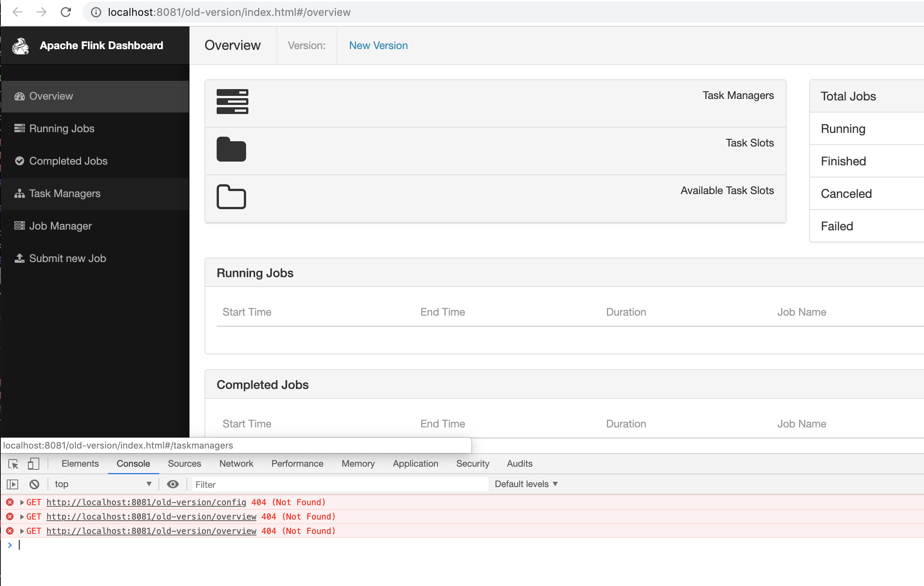
Task: Click the Flink squirrel logo icon
Action: tap(20, 46)
